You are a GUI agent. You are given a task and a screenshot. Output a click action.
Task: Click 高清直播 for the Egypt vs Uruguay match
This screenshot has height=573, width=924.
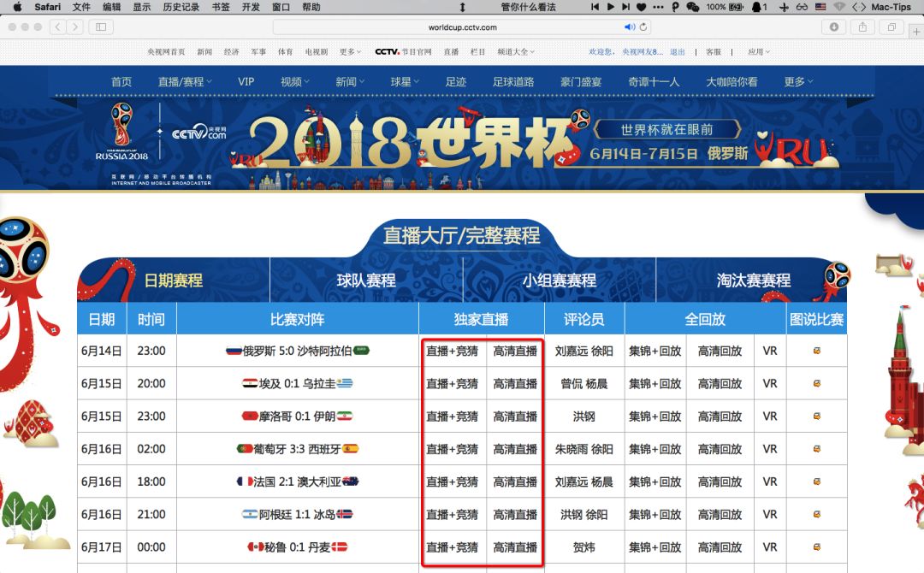pyautogui.click(x=515, y=384)
